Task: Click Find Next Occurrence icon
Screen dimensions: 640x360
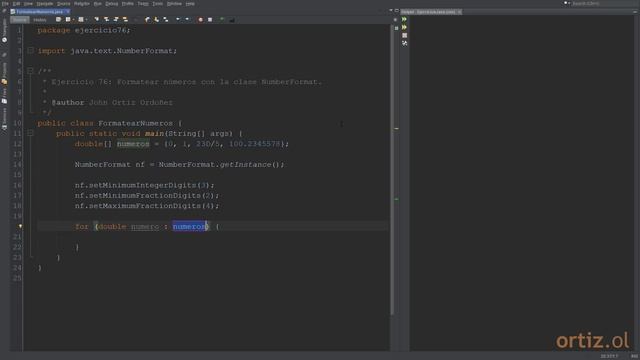Action: 116,20
